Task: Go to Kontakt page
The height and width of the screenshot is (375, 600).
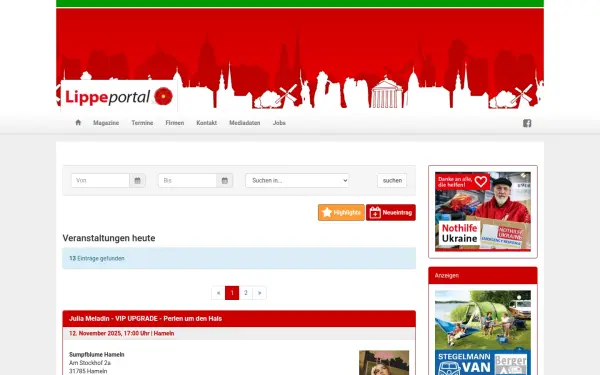Action: [207, 123]
